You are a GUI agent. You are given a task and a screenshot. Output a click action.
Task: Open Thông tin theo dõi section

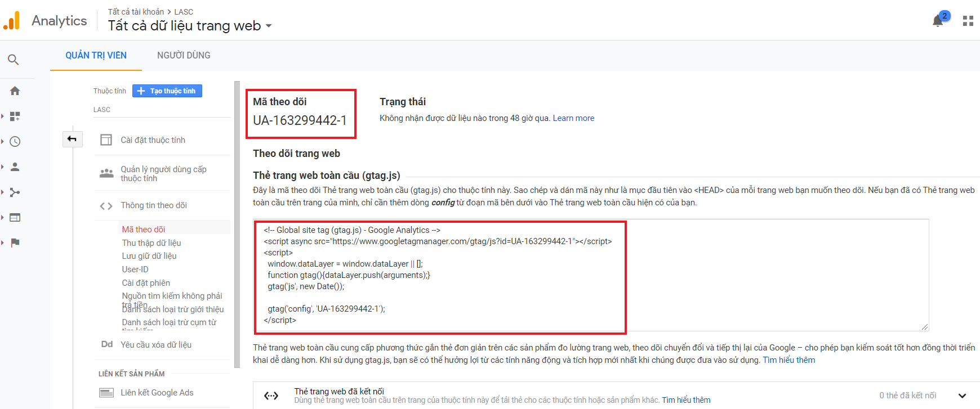click(154, 205)
